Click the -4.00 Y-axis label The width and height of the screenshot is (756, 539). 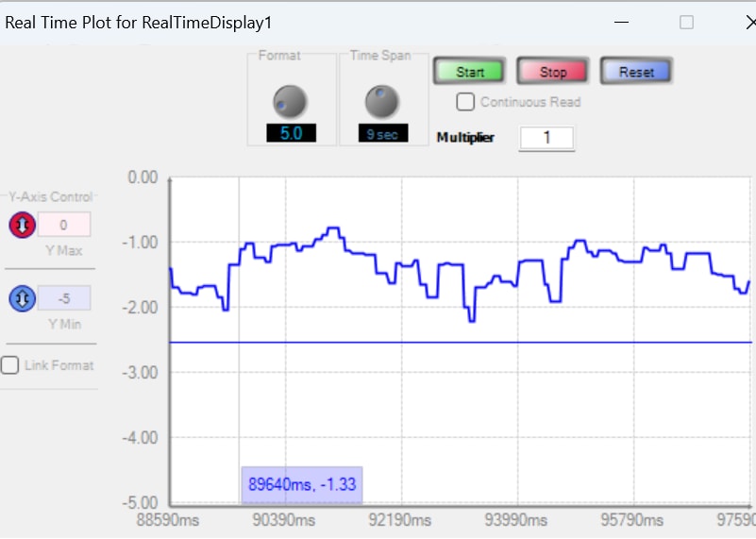[x=140, y=438]
